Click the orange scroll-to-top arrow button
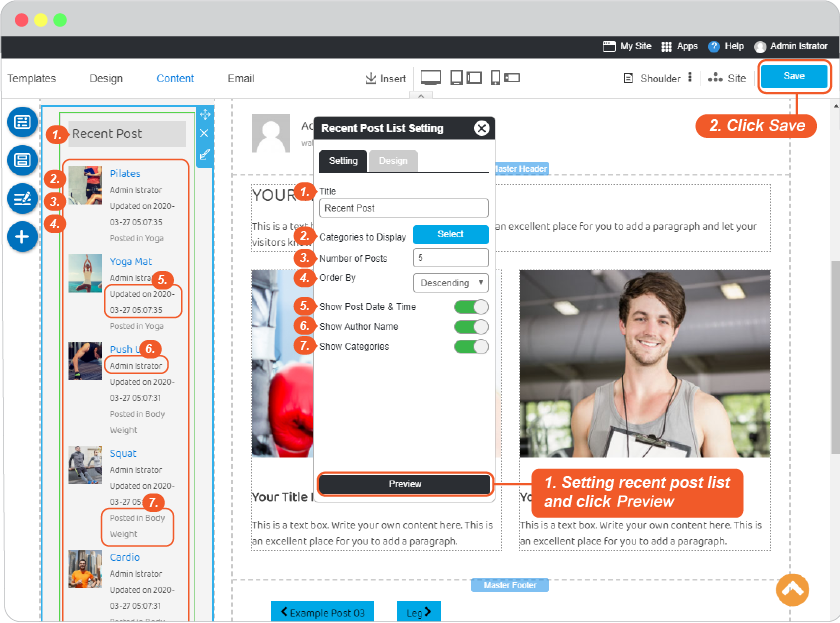Image resolution: width=840 pixels, height=623 pixels. (x=792, y=590)
